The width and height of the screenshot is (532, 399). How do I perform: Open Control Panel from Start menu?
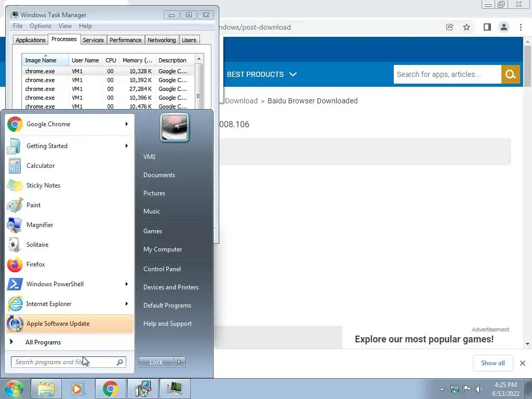coord(162,269)
